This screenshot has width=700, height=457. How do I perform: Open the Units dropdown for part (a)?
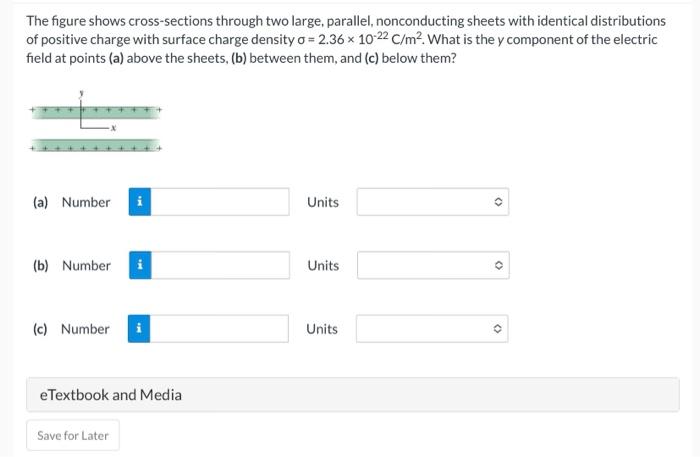coord(432,202)
